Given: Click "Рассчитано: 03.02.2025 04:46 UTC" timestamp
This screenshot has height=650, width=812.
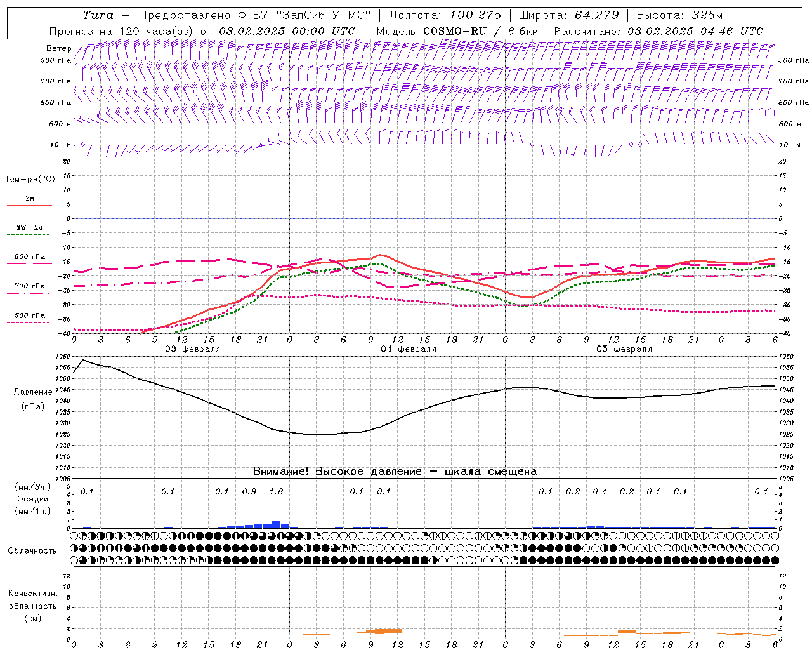Looking at the screenshot, I should pos(658,31).
